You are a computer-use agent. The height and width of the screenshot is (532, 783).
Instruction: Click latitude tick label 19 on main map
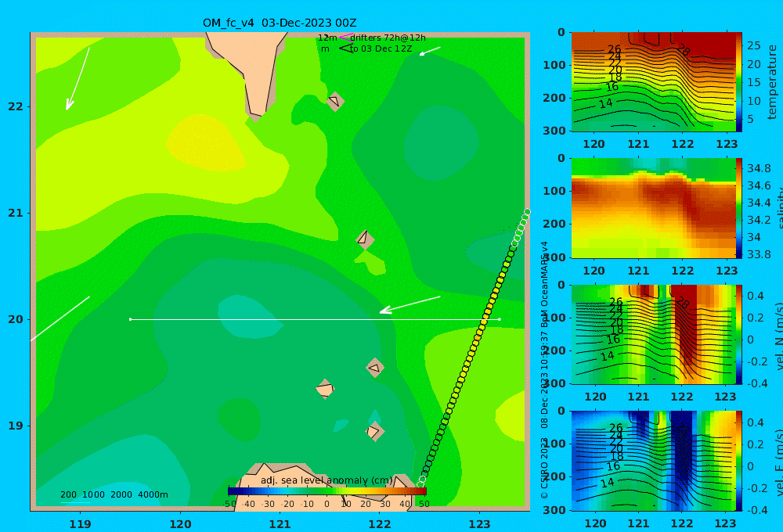click(16, 426)
